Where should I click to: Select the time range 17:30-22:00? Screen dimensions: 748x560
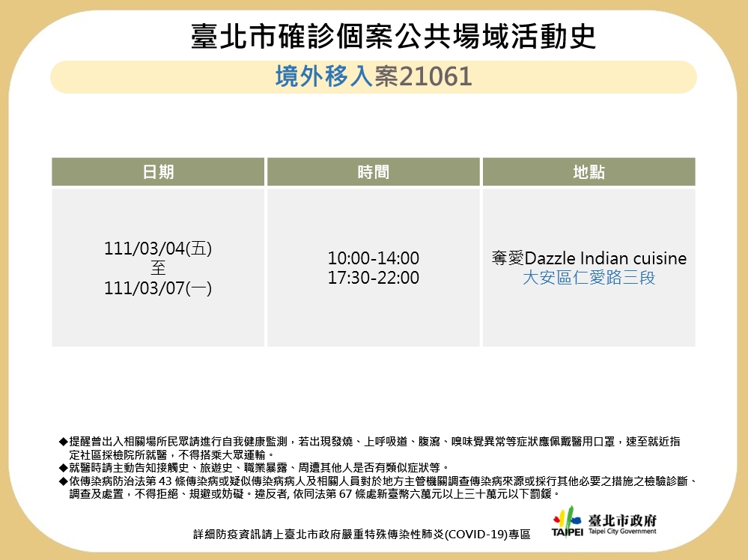click(374, 278)
